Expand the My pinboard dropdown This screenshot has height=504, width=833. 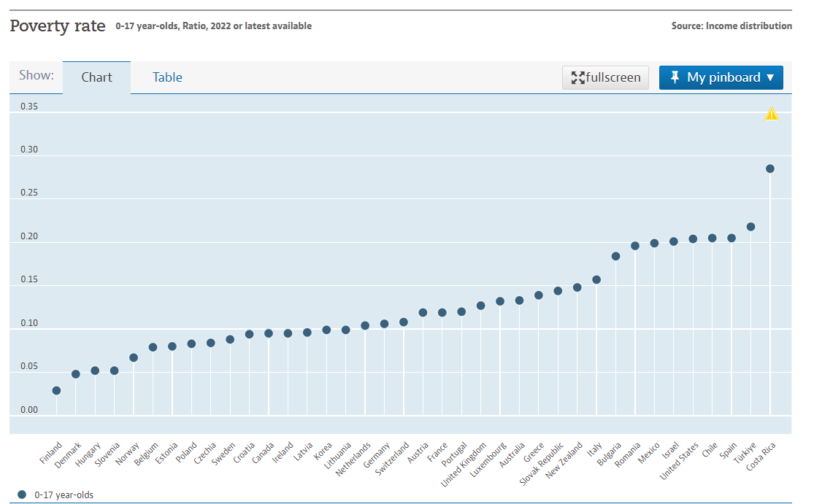pyautogui.click(x=721, y=77)
